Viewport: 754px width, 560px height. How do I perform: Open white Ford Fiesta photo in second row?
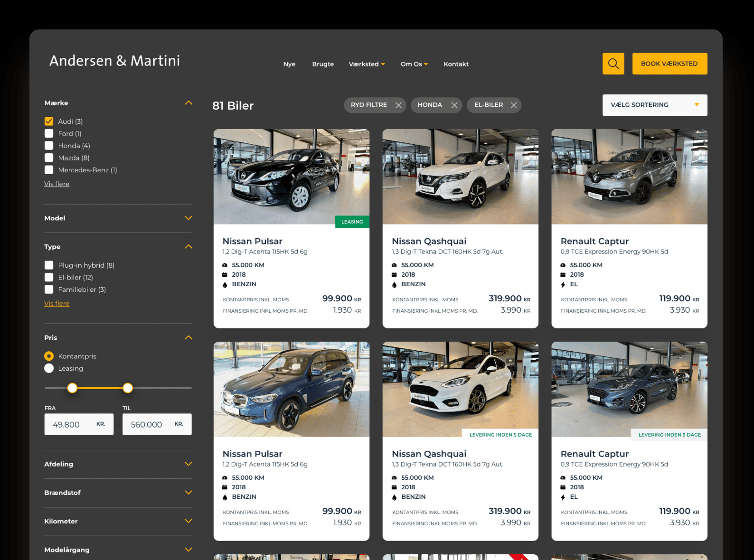461,389
